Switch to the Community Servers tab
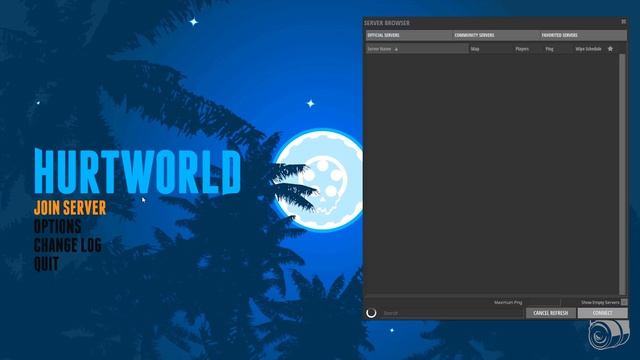Image resolution: width=640 pixels, height=360 pixels. (496, 36)
